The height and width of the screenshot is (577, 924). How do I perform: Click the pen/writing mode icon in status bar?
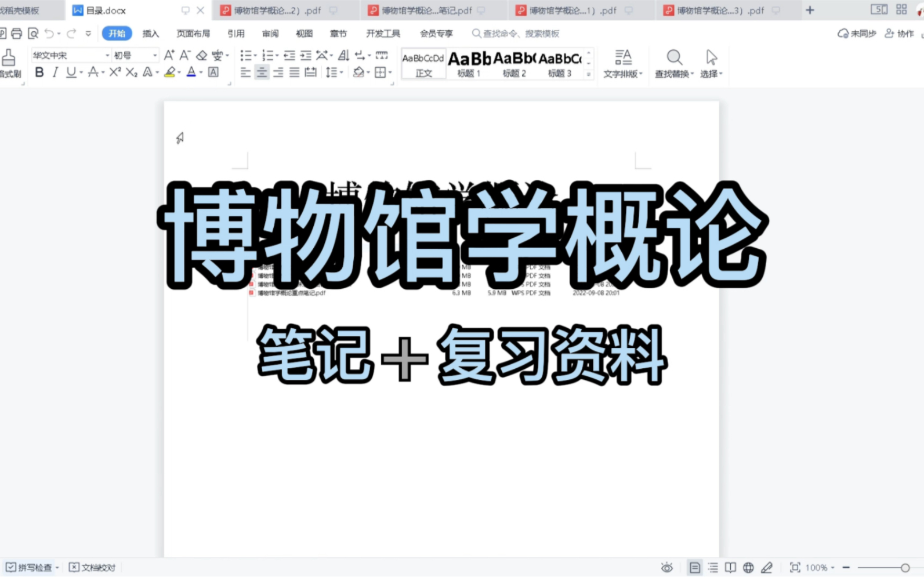click(767, 568)
